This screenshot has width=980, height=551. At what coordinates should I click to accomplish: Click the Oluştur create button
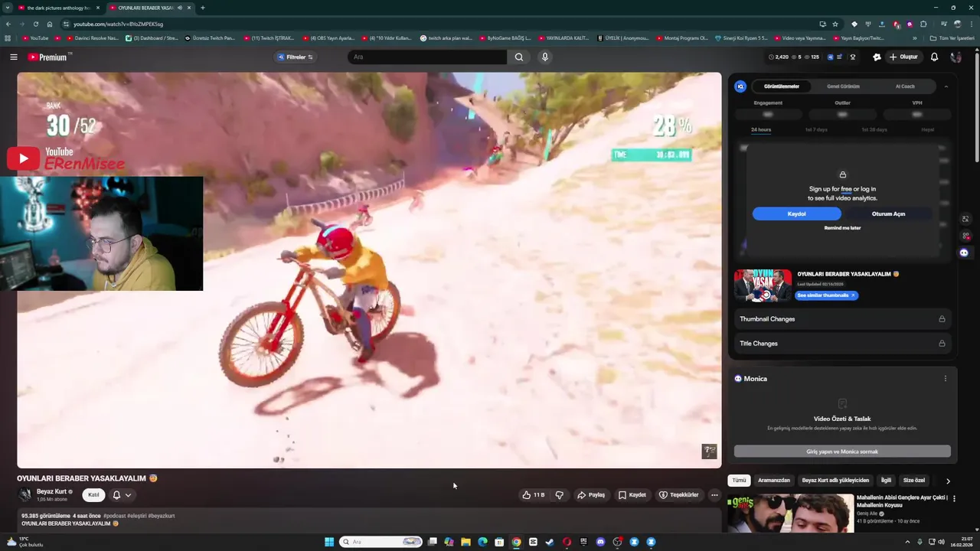coord(903,57)
